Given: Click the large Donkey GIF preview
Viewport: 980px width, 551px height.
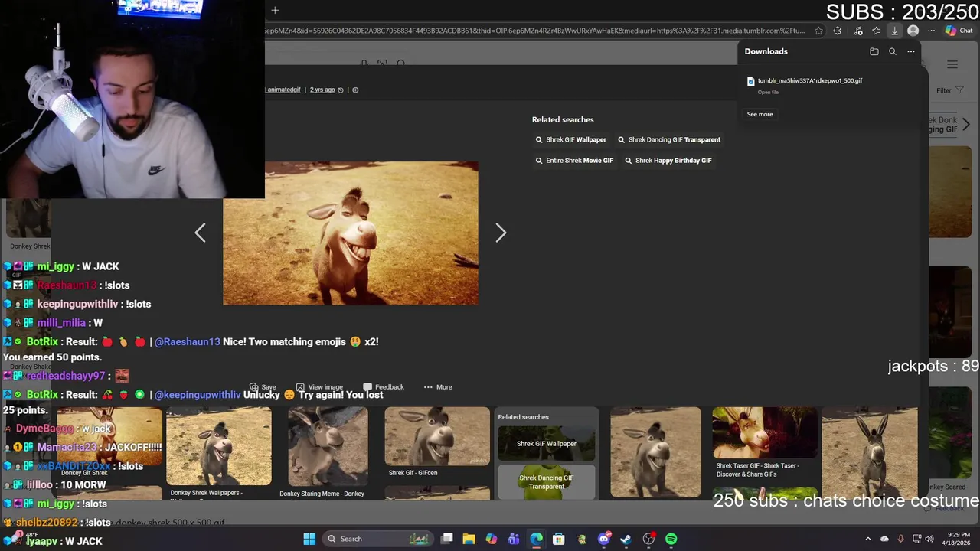Looking at the screenshot, I should 351,233.
